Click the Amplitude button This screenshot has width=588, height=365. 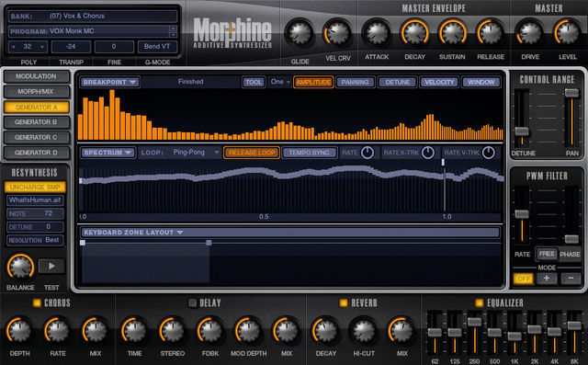313,82
